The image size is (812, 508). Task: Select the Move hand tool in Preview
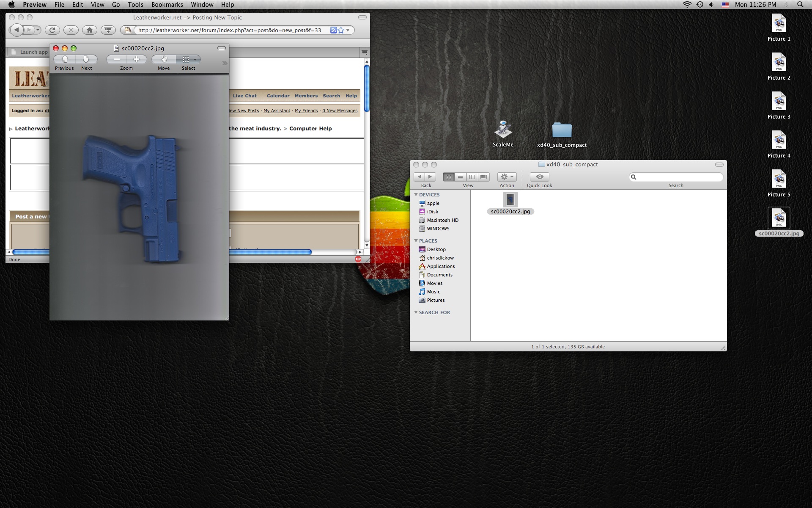pos(164,59)
